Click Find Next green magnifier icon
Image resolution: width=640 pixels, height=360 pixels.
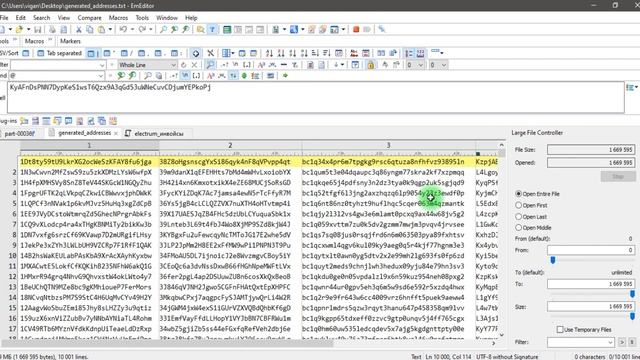[121, 76]
